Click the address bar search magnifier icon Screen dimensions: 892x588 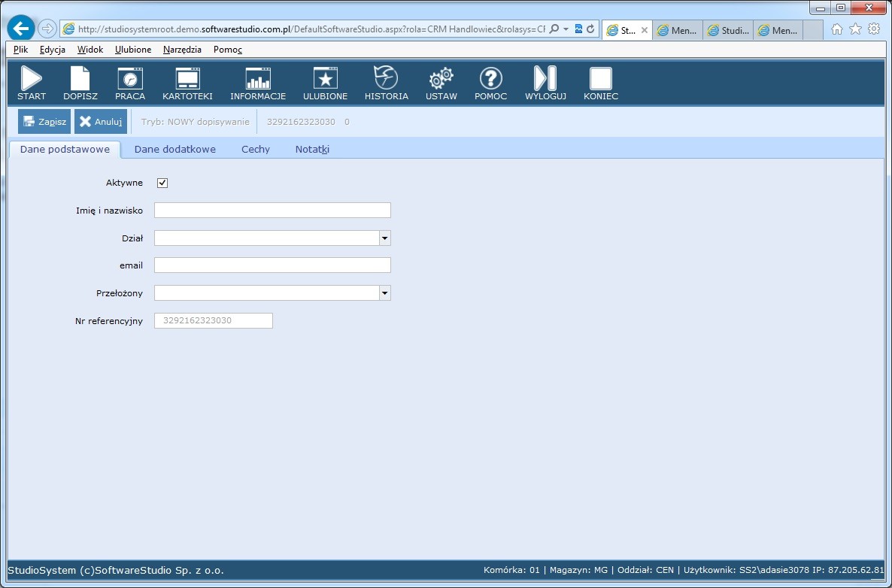(554, 29)
